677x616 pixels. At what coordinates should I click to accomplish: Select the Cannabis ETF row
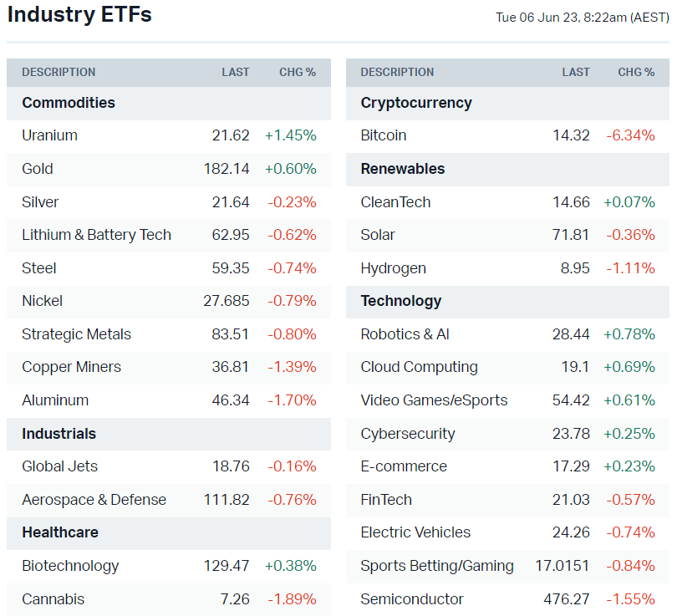point(53,599)
